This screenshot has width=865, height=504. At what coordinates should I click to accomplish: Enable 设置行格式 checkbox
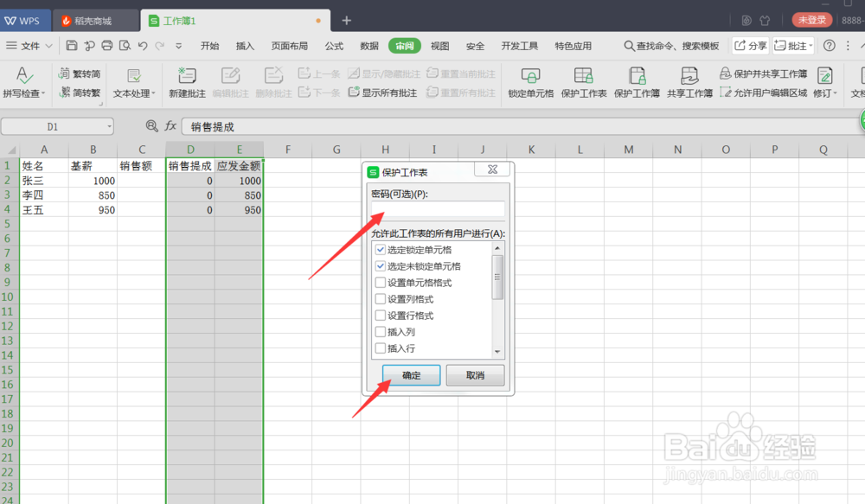(380, 316)
